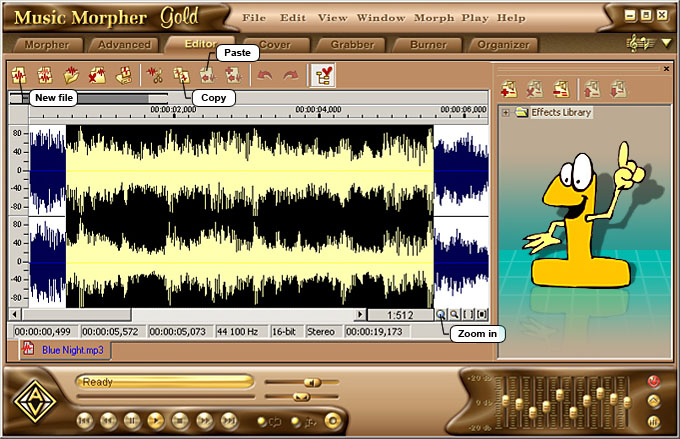
Task: Click the Redo arrow icon
Action: [x=290, y=75]
